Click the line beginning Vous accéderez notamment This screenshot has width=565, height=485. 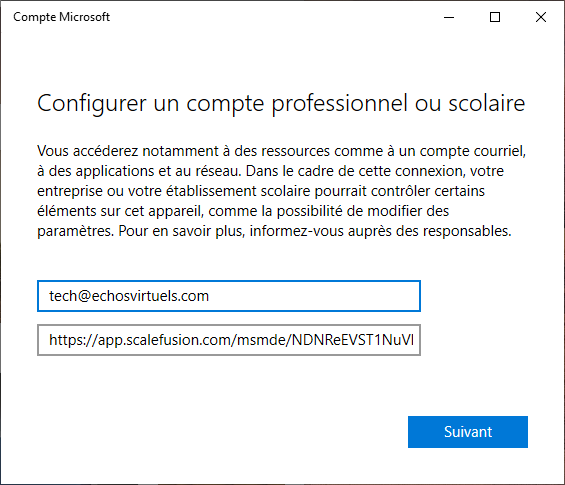281,151
